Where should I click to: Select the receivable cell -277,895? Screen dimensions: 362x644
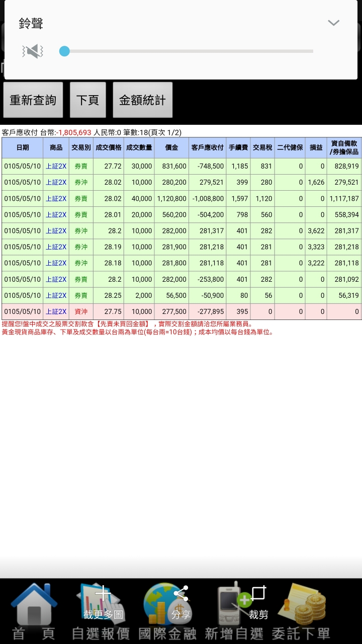coord(207,311)
